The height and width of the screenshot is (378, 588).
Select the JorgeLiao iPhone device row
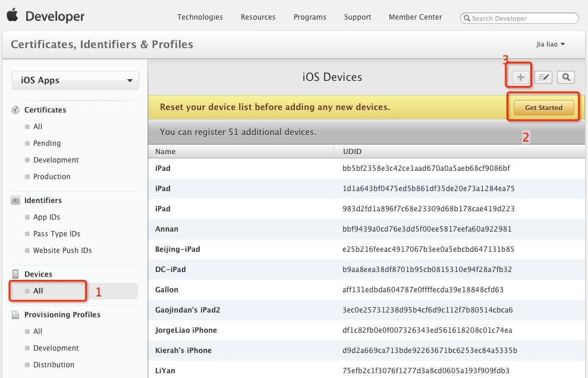coord(366,330)
